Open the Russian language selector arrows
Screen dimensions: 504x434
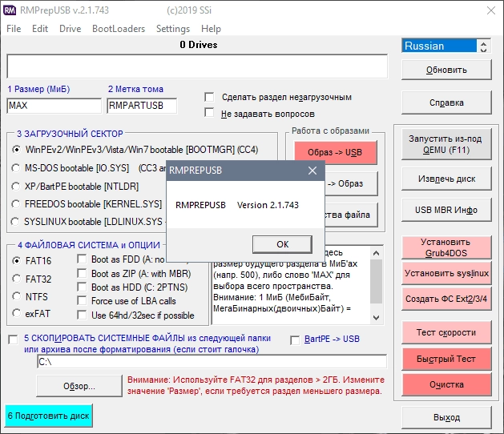coord(483,46)
